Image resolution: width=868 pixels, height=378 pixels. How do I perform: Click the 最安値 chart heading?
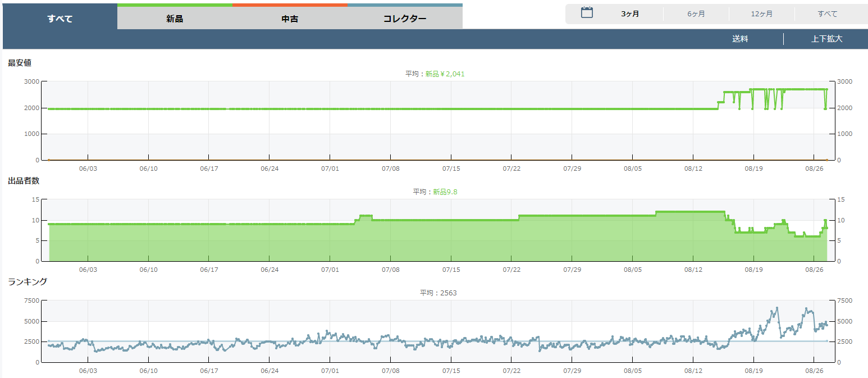coord(20,63)
